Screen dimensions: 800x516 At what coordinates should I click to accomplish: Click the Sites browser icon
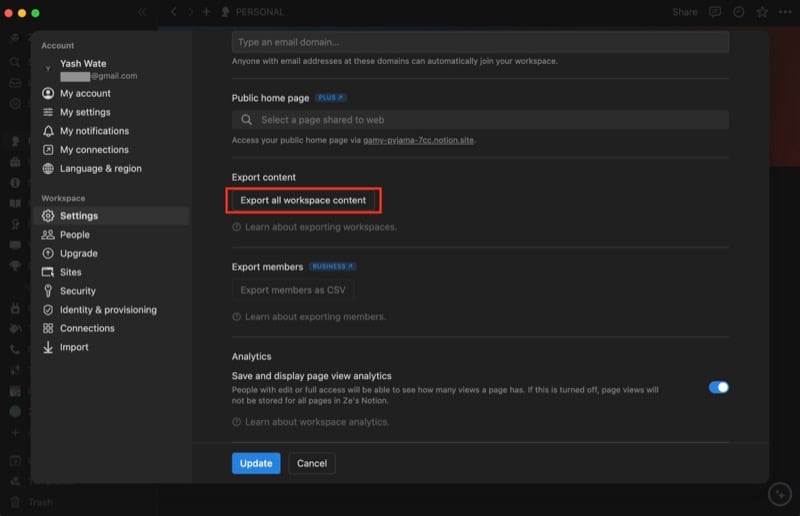coord(48,273)
